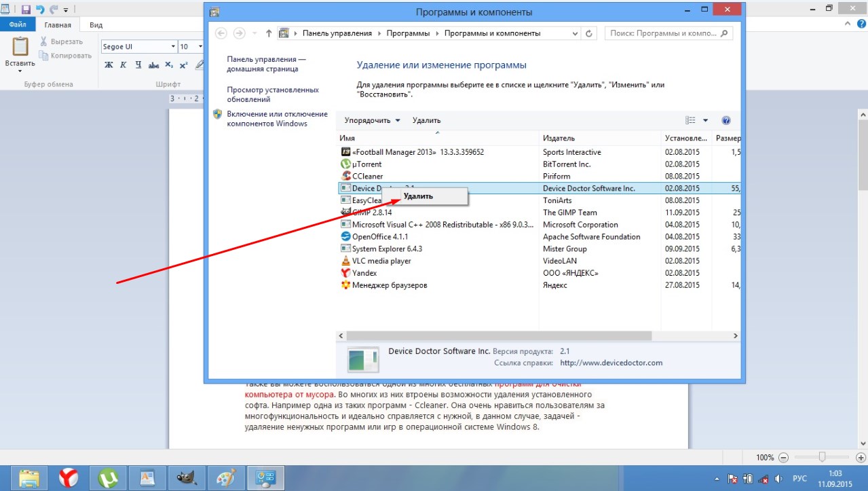
Task: Refresh the Programs and Features list
Action: click(589, 33)
